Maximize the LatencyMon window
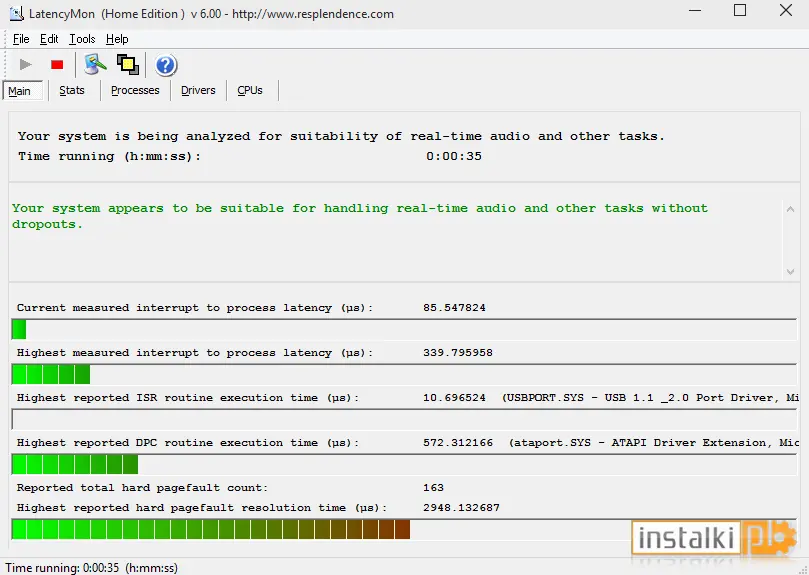809x575 pixels. (x=740, y=10)
